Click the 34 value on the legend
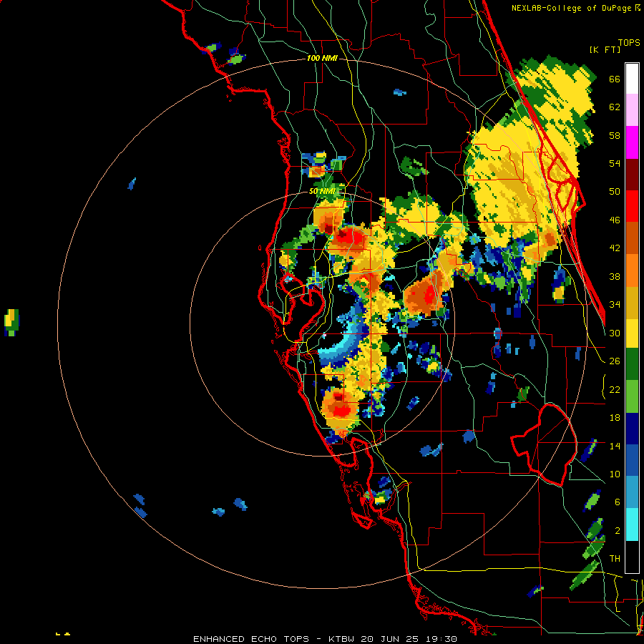The width and height of the screenshot is (644, 644). coord(615,305)
